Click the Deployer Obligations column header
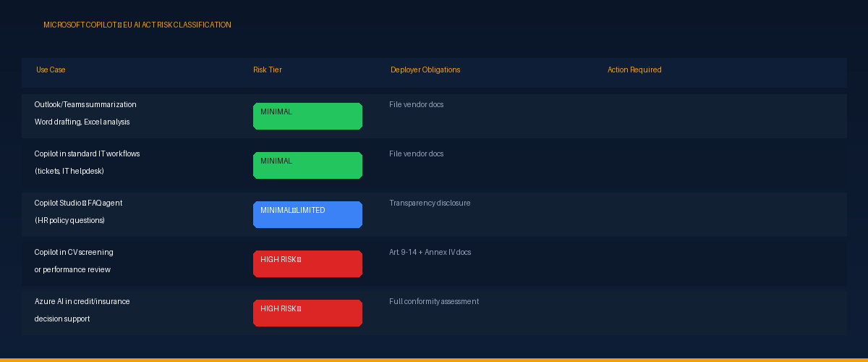The image size is (868, 362). tap(425, 70)
